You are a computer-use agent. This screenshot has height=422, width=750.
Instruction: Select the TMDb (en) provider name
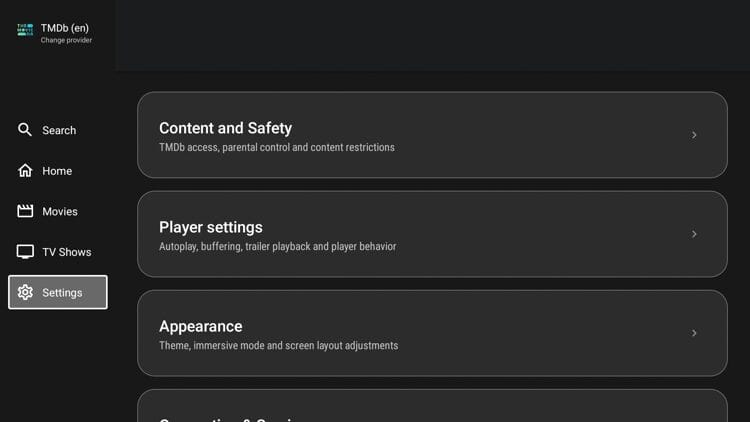65,28
